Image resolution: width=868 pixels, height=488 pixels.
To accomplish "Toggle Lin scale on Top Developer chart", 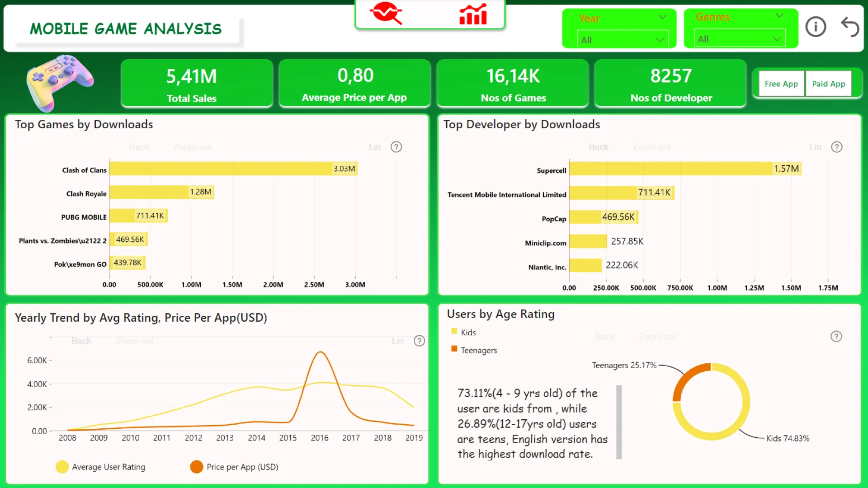I will click(815, 147).
